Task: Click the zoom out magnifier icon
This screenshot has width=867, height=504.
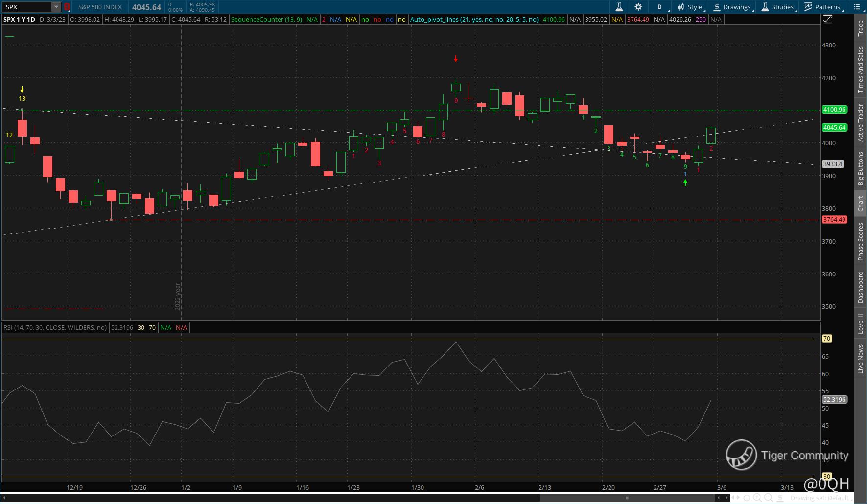Action: pyautogui.click(x=768, y=498)
